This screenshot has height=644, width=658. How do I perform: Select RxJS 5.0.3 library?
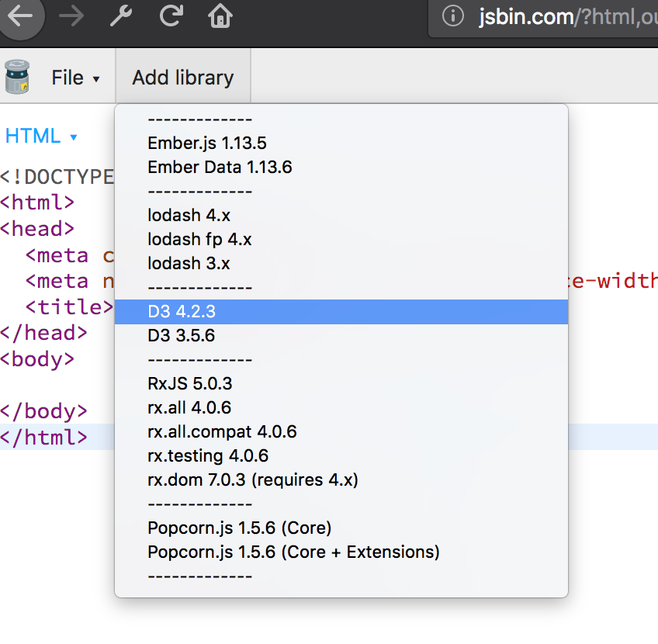[341, 383]
